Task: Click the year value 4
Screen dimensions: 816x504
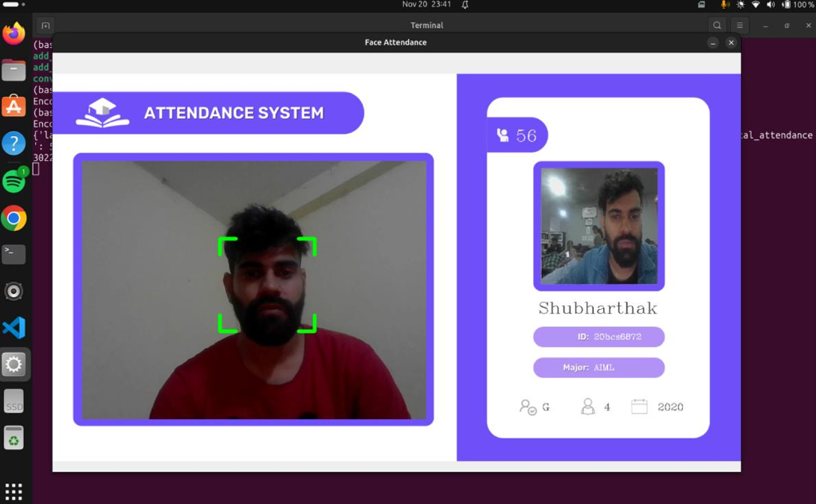Action: [606, 407]
